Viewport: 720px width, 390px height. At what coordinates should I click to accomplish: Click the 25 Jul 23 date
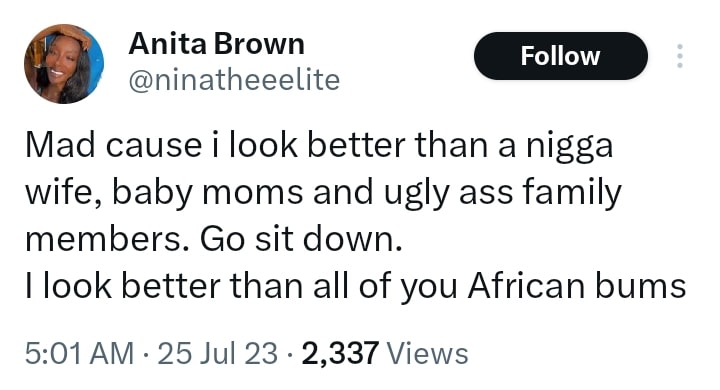coord(217,354)
